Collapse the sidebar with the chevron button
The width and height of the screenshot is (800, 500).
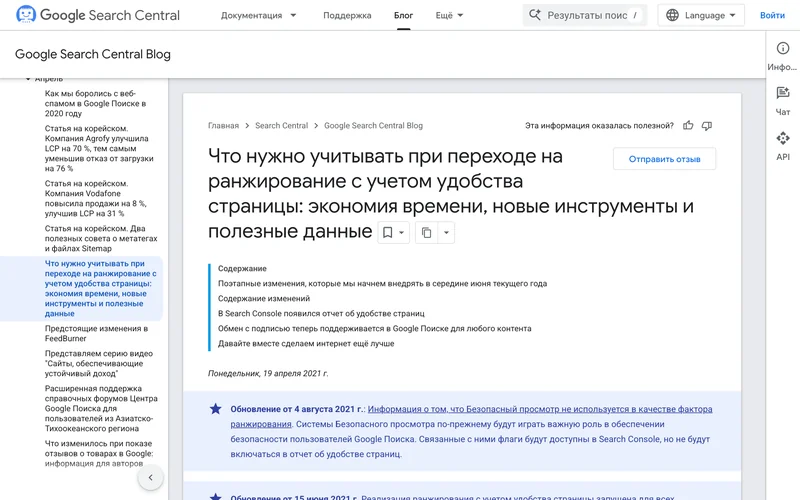tap(151, 478)
